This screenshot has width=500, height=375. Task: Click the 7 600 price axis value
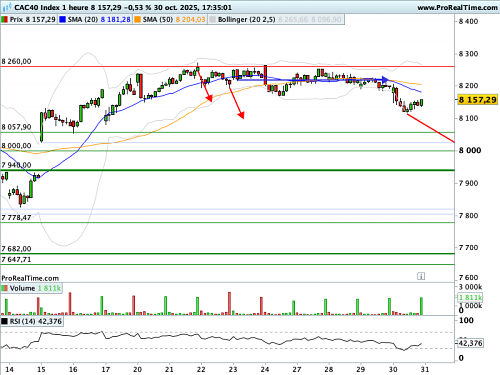[468, 278]
